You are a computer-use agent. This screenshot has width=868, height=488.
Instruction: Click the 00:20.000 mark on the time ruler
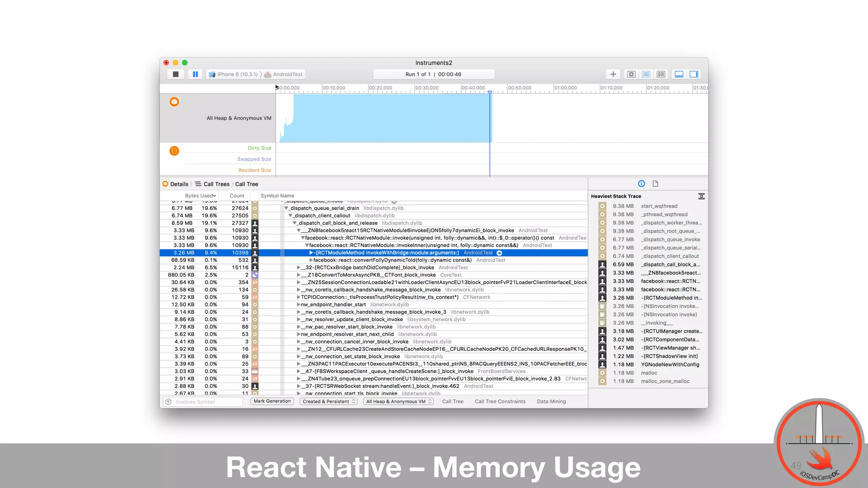click(380, 88)
